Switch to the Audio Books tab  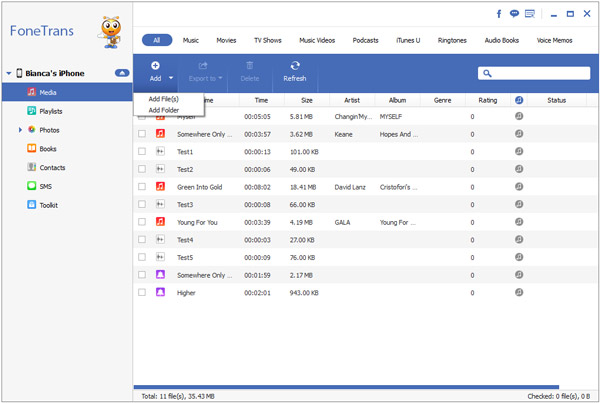coord(502,40)
